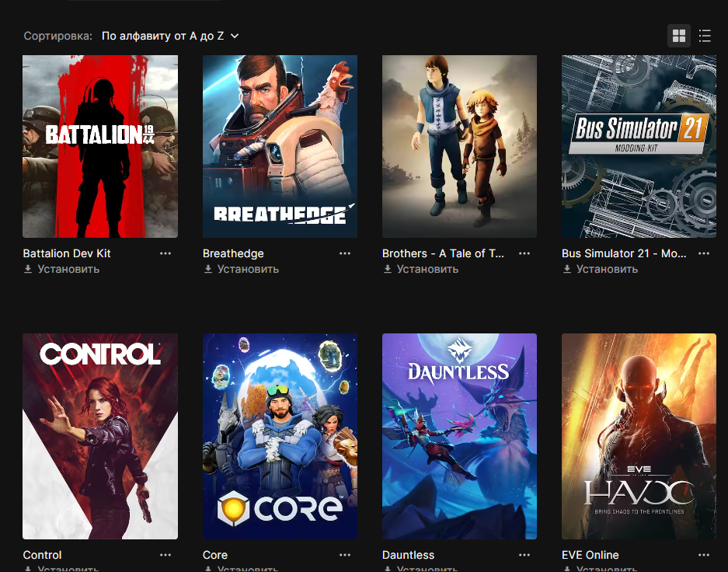Install Bus Simulator 21 via Установить

click(x=600, y=269)
